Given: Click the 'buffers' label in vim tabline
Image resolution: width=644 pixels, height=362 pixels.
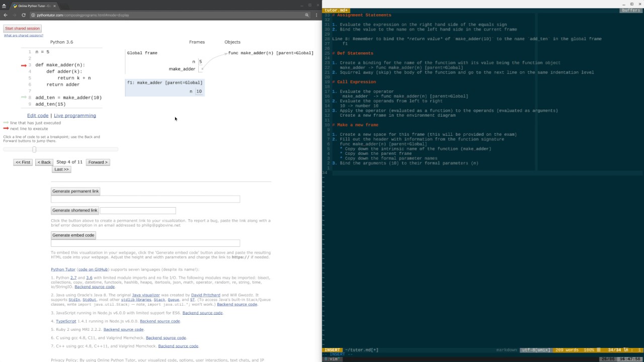Looking at the screenshot, I should point(631,10).
